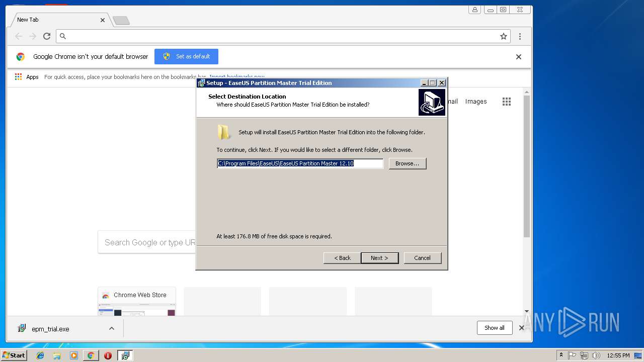The width and height of the screenshot is (644, 362).
Task: Go back in Chrome navigation
Action: (19, 36)
